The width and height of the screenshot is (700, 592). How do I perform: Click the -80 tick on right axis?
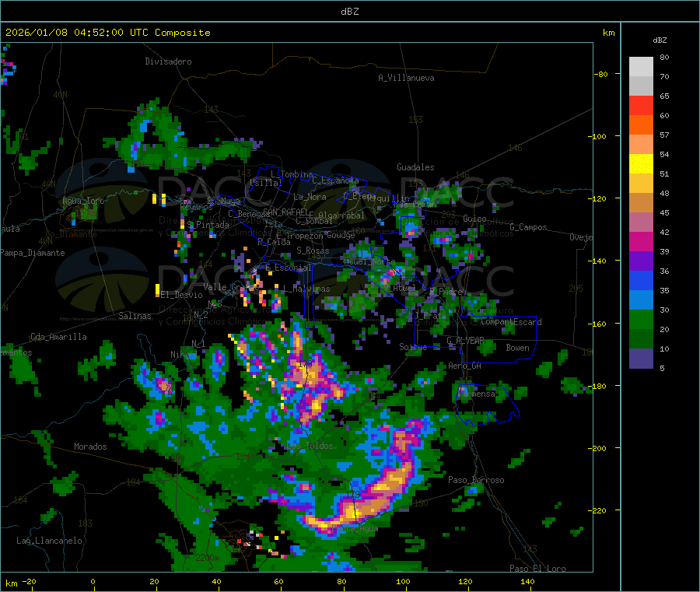(x=601, y=74)
